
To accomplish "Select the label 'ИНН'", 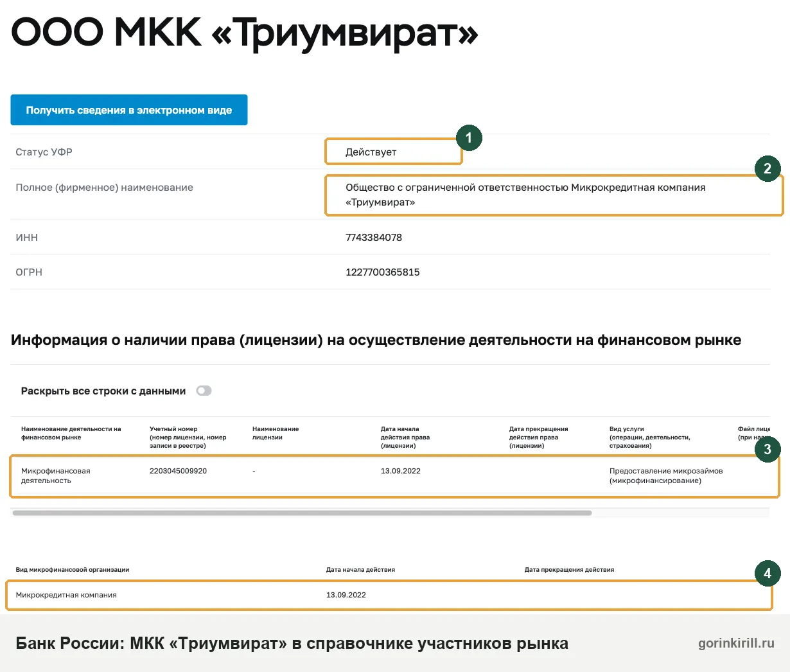I will point(27,237).
